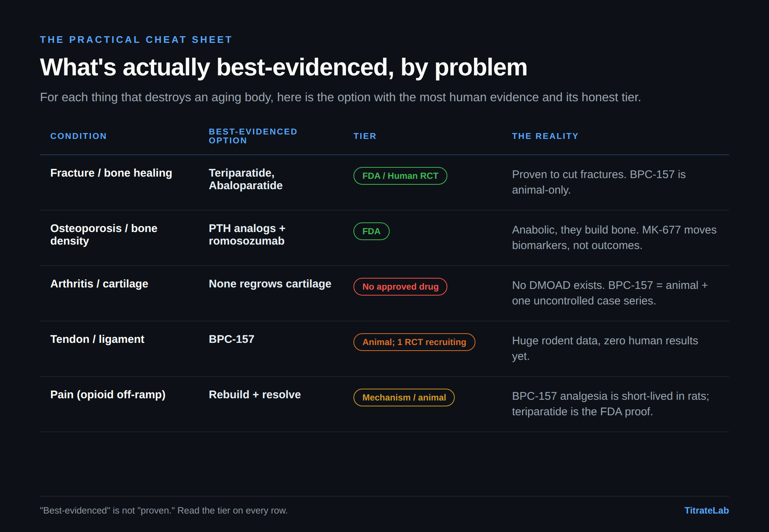Click 'PTH analogs + romosozumab' option cell
The height and width of the screenshot is (532, 769).
pos(247,235)
